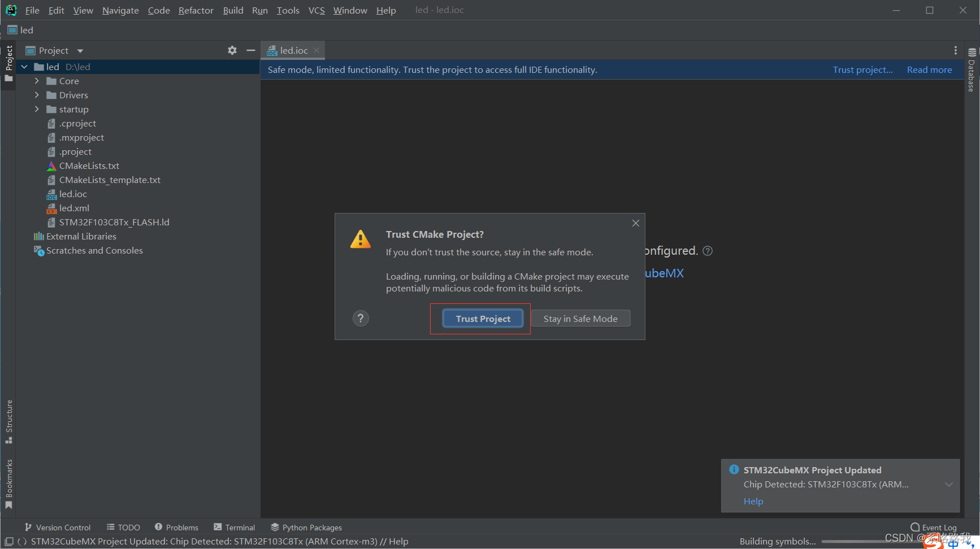Open the Structure tool window
Viewport: 980px width, 549px height.
click(8, 421)
